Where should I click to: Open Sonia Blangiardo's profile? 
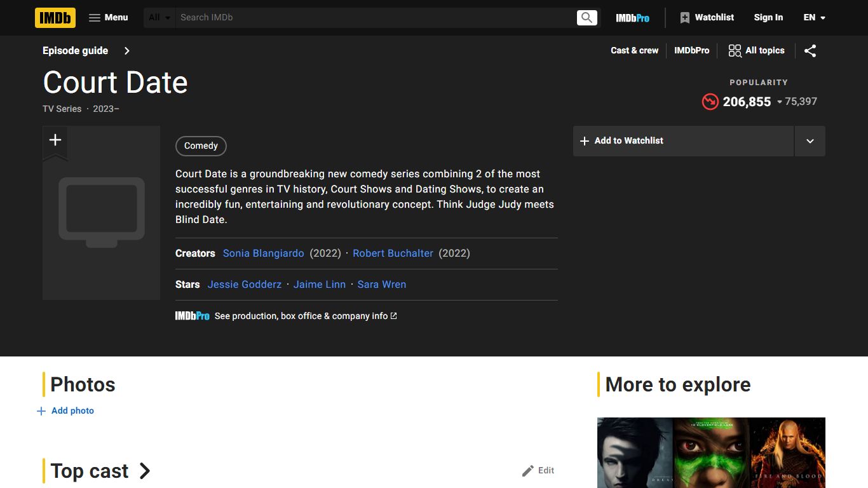pos(264,254)
